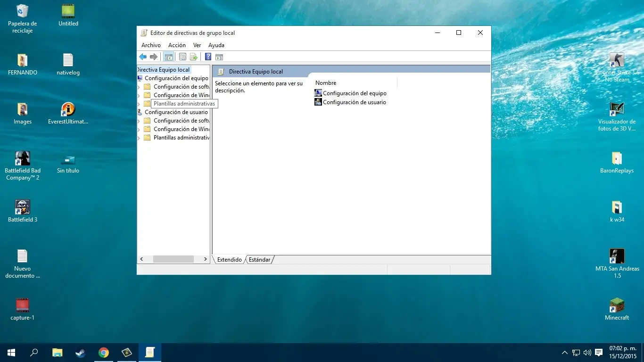Select the MTA San Andreas 1.5 shortcut
644x362 pixels.
(x=617, y=264)
